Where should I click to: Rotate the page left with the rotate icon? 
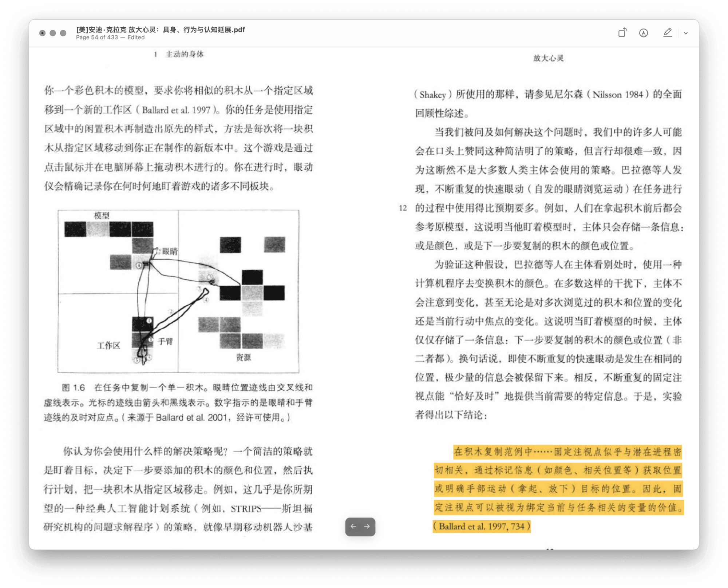622,33
